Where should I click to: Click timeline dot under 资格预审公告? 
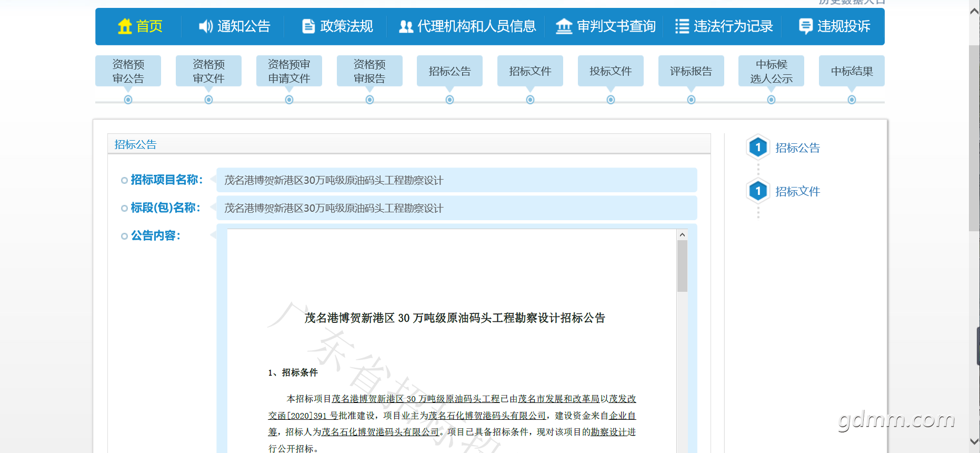(x=128, y=100)
